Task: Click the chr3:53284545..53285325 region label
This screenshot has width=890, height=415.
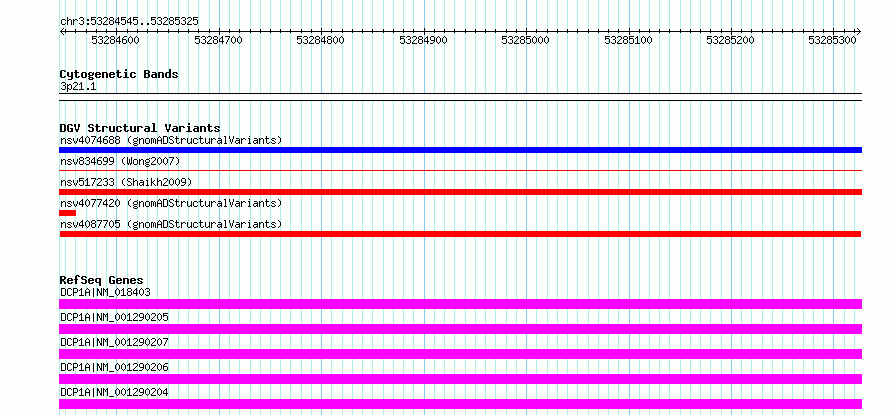Action: point(129,22)
